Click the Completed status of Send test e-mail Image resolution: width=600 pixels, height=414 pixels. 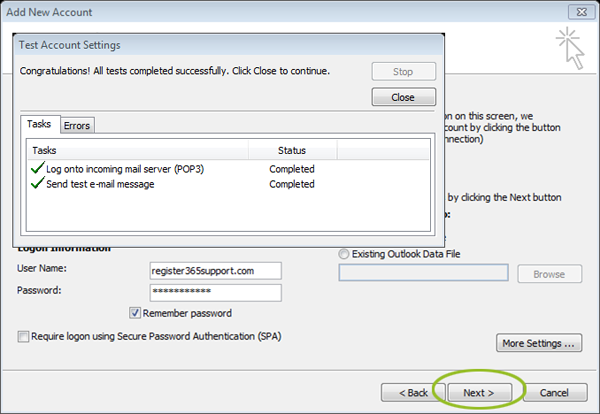(x=292, y=184)
